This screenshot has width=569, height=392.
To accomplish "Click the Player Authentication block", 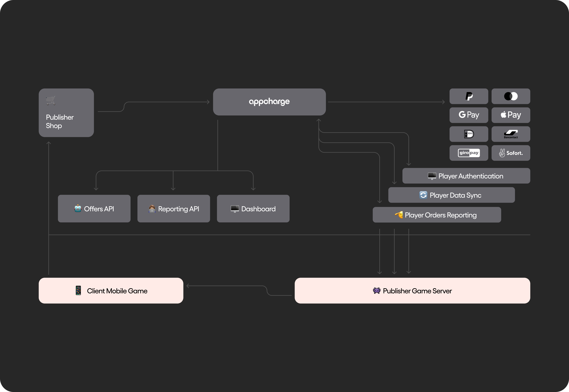I will [466, 176].
